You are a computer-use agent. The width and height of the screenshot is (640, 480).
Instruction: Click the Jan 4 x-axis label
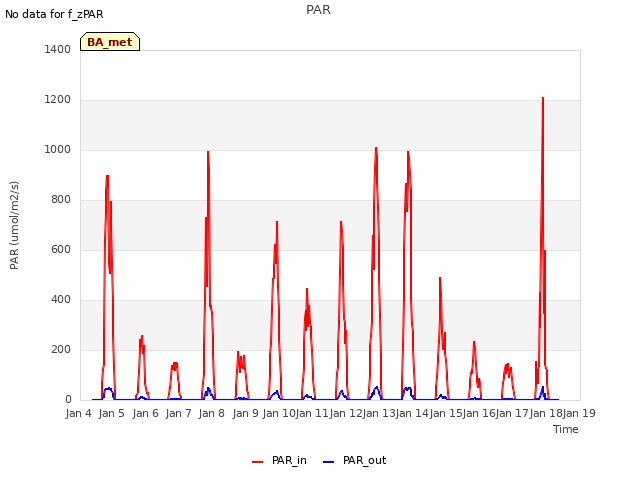(x=78, y=413)
